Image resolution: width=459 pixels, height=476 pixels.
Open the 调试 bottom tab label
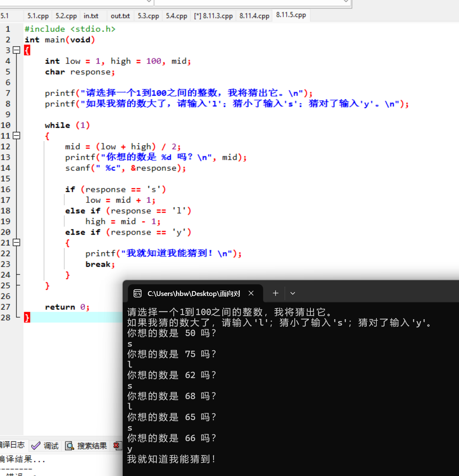coord(51,446)
